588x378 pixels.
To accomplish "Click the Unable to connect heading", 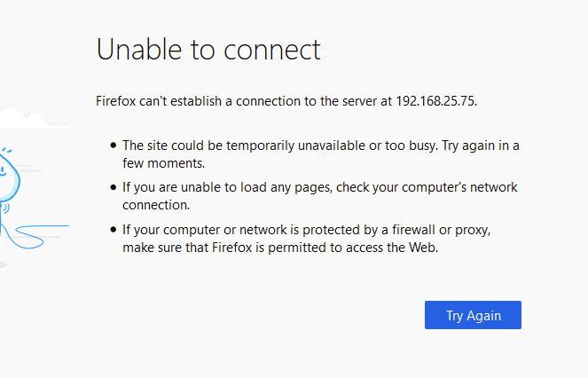I will tap(208, 50).
